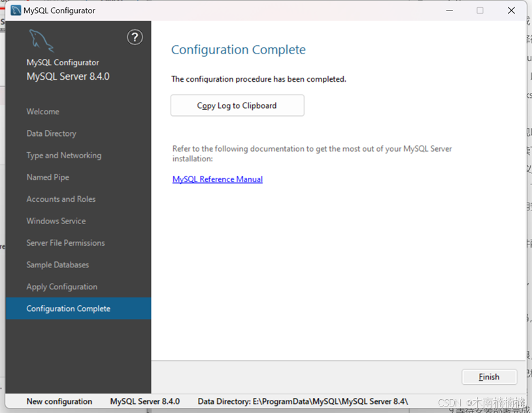This screenshot has width=532, height=413.
Task: Click the MySQL dolphin logo in sidebar
Action: [41, 41]
